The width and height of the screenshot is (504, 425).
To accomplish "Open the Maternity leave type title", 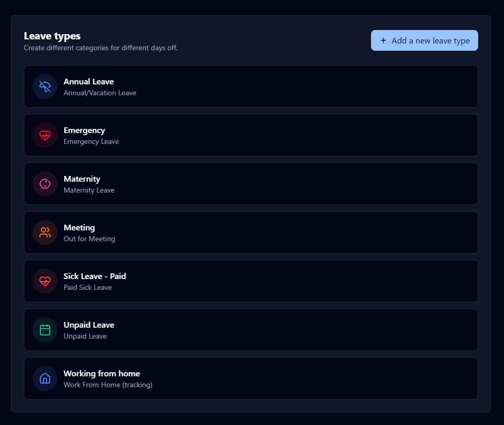I will click(82, 179).
